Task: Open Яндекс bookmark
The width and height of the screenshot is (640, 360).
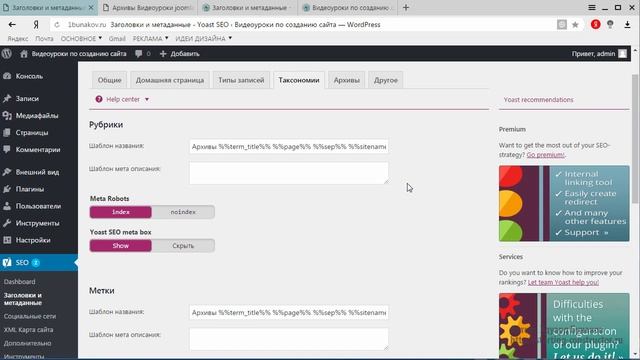Action: pyautogui.click(x=18, y=38)
